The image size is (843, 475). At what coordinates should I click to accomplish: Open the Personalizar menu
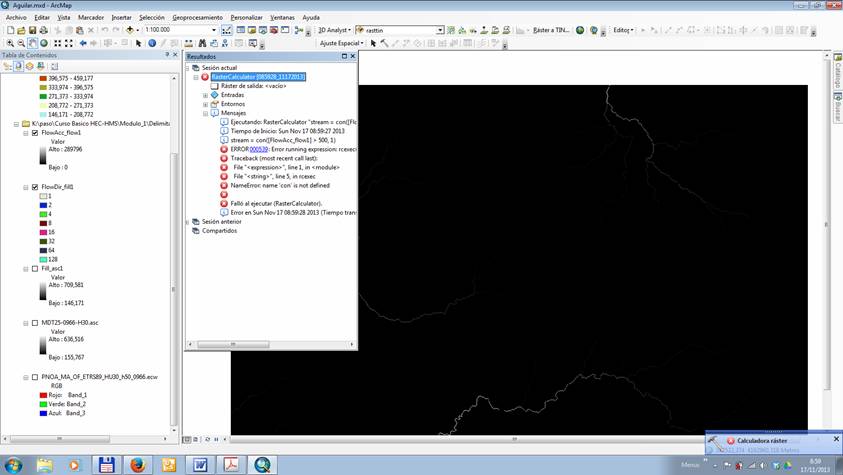pos(246,17)
